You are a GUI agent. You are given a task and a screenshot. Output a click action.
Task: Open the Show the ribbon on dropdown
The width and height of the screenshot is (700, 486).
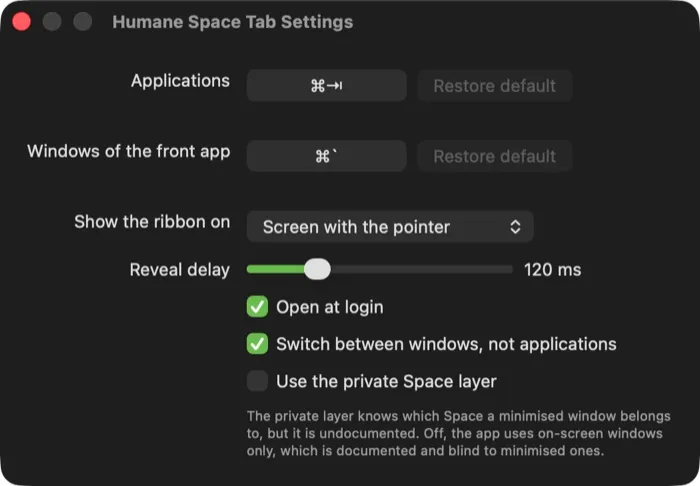tap(390, 227)
